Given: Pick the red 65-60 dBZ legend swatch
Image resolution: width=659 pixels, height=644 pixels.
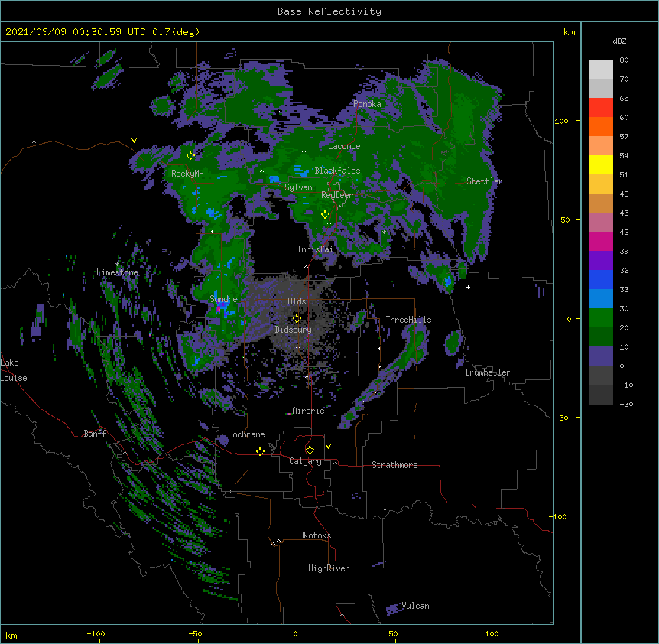Looking at the screenshot, I should click(x=601, y=107).
